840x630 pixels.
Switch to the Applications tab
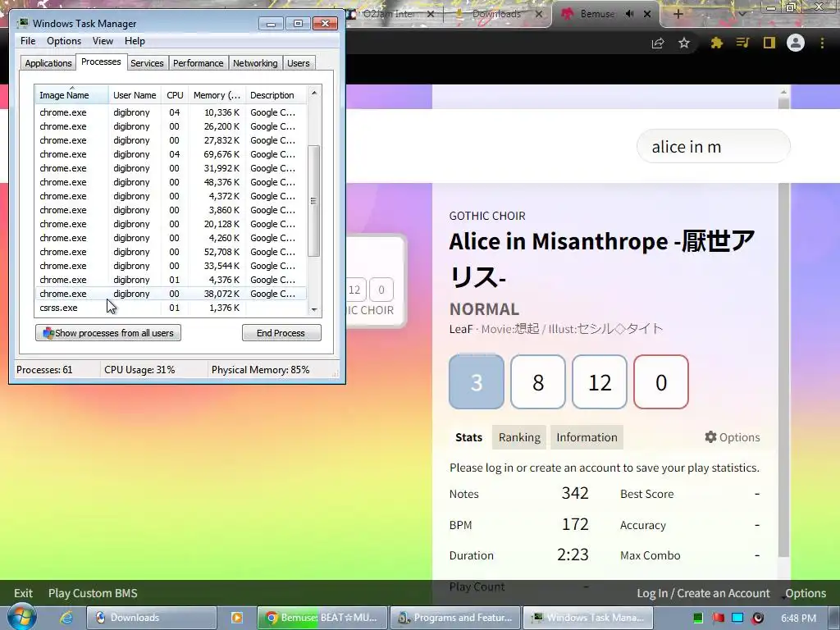point(48,63)
